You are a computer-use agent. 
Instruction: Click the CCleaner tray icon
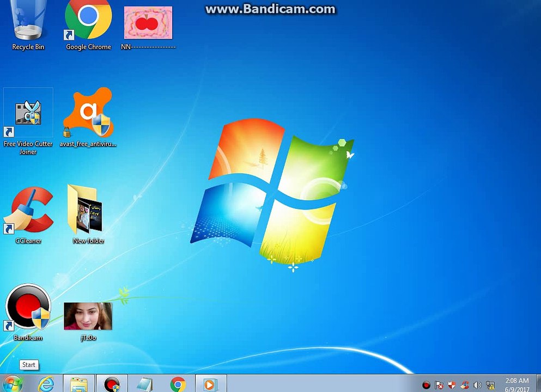[x=465, y=385]
